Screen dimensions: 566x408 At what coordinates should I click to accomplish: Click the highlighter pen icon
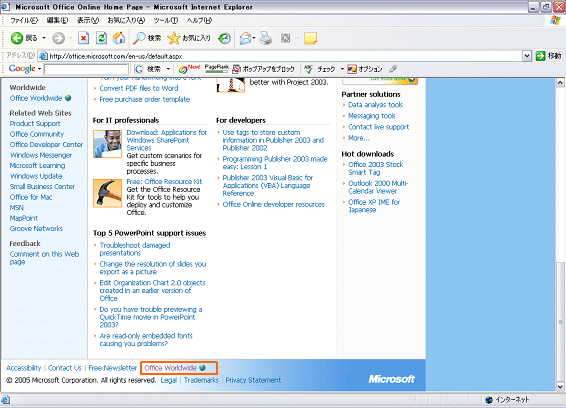coord(393,68)
